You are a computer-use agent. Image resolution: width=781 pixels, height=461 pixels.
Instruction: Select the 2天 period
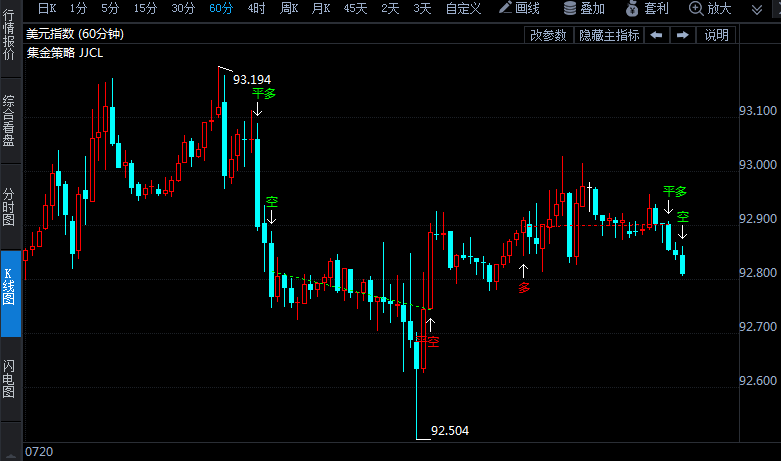pyautogui.click(x=390, y=8)
